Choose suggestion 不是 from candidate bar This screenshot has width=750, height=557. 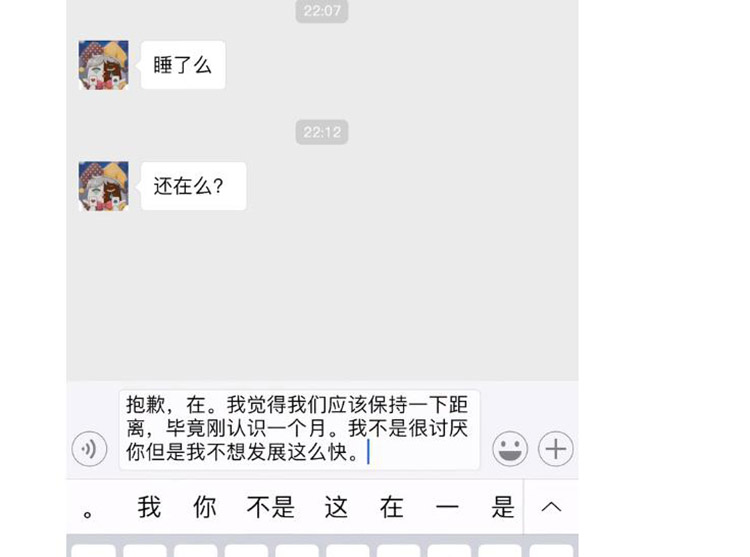tap(270, 506)
